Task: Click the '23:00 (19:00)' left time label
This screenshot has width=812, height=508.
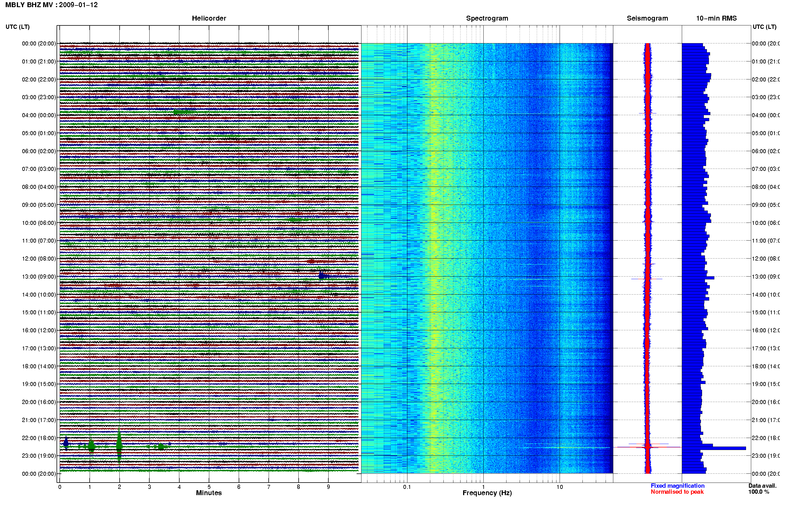Action: 39,456
